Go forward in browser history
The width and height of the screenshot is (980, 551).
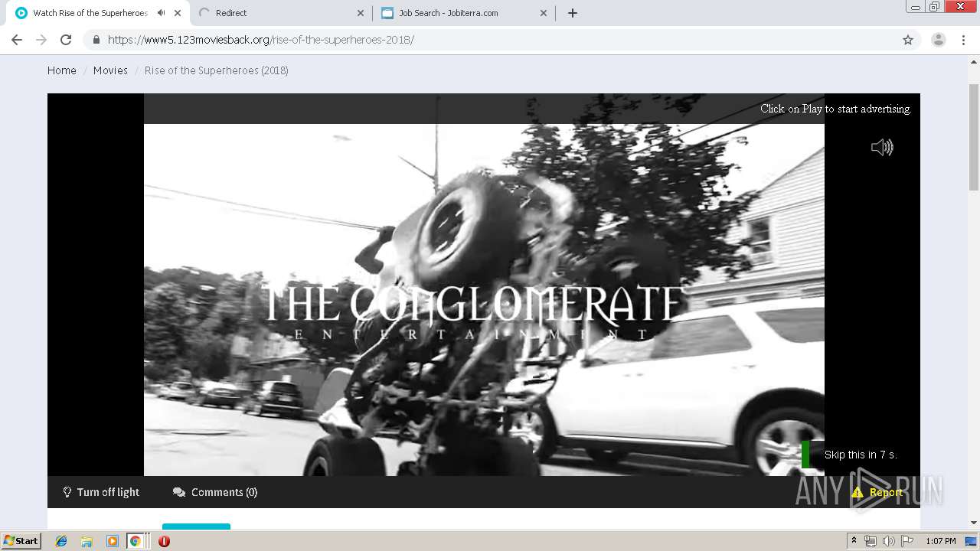pos(41,40)
